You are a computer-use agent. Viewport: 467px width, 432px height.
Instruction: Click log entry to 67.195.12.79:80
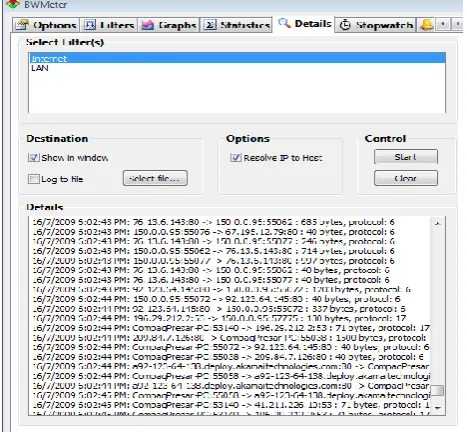click(213, 232)
